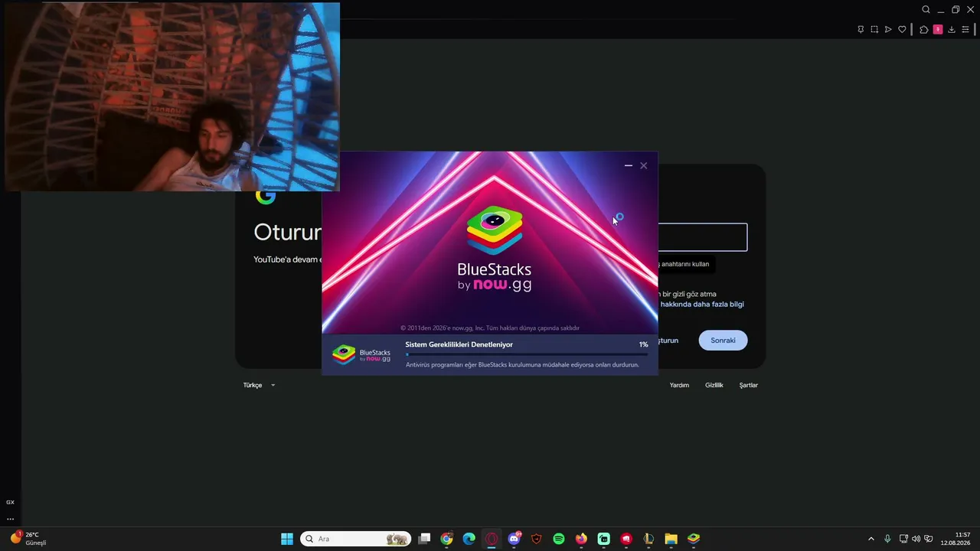Open the Yardım link in browser page
Image resolution: width=980 pixels, height=551 pixels.
point(679,385)
